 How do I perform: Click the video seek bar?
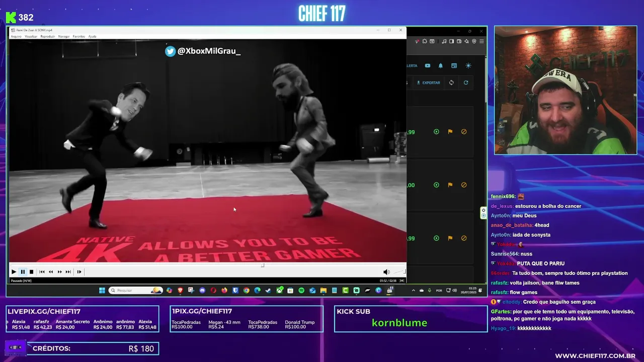click(x=207, y=265)
